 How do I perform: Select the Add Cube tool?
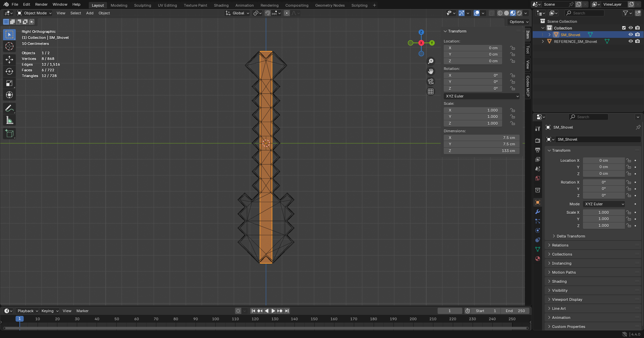(9, 133)
